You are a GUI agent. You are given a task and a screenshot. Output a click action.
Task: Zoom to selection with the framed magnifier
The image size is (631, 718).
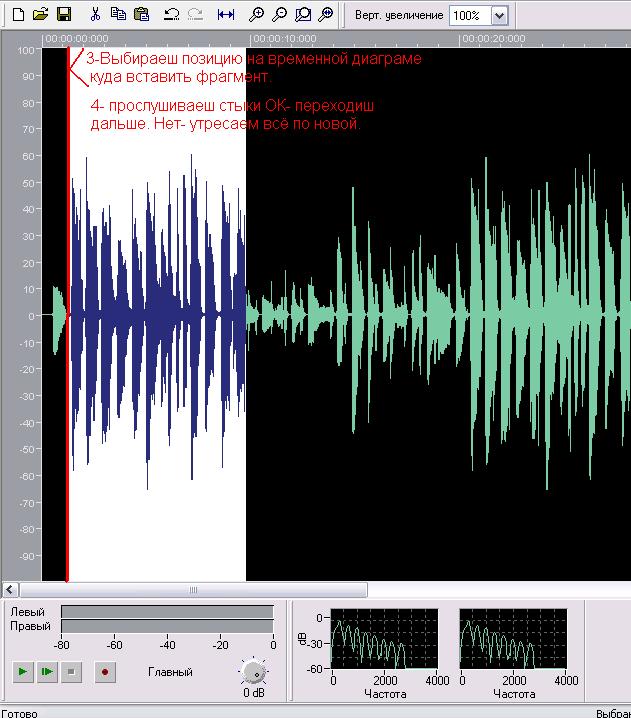[303, 15]
